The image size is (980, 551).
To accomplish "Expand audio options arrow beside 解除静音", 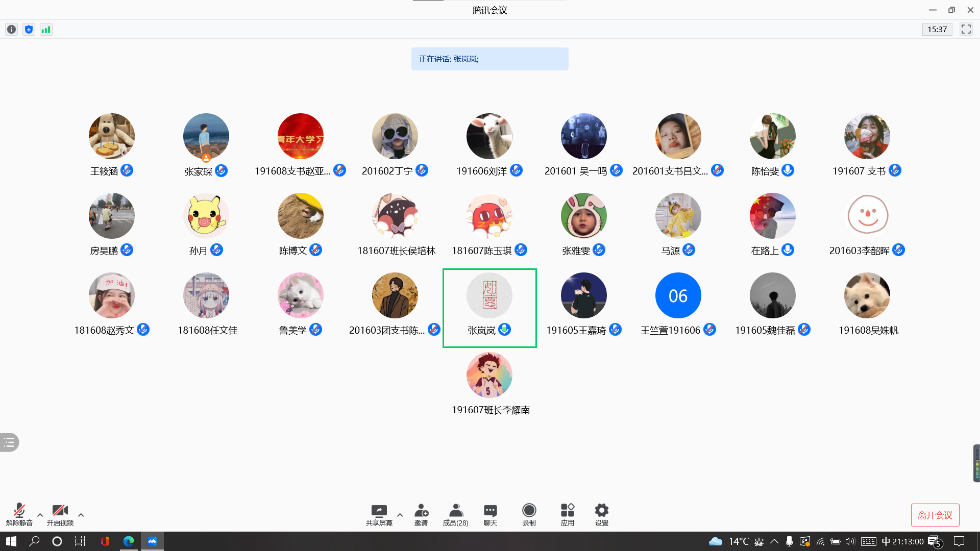I will [x=40, y=515].
